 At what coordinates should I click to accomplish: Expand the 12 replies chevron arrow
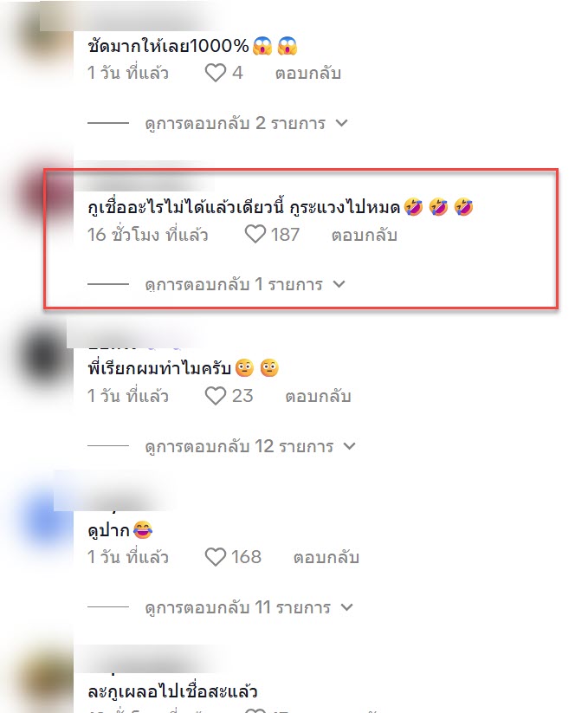point(350,446)
